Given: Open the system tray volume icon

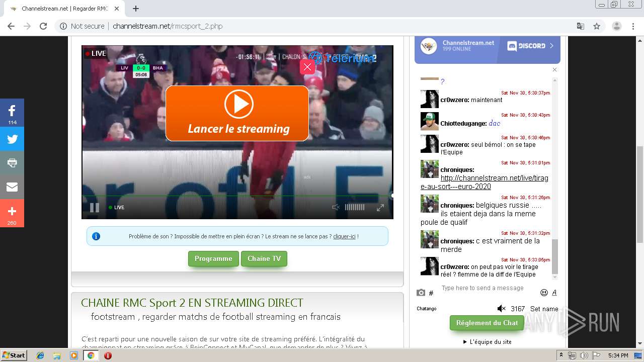Looking at the screenshot, I should (x=584, y=355).
